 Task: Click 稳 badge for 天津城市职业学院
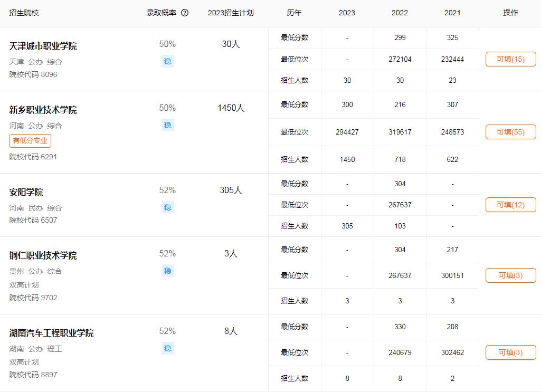[x=168, y=61]
